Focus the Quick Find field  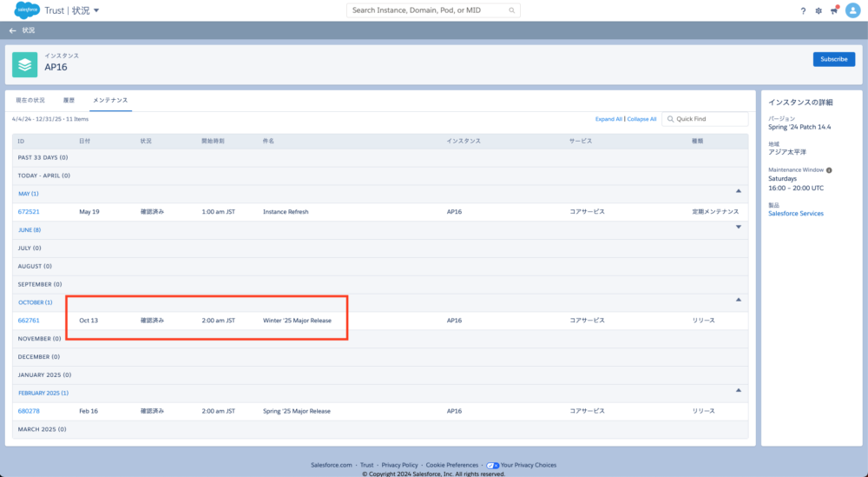705,119
